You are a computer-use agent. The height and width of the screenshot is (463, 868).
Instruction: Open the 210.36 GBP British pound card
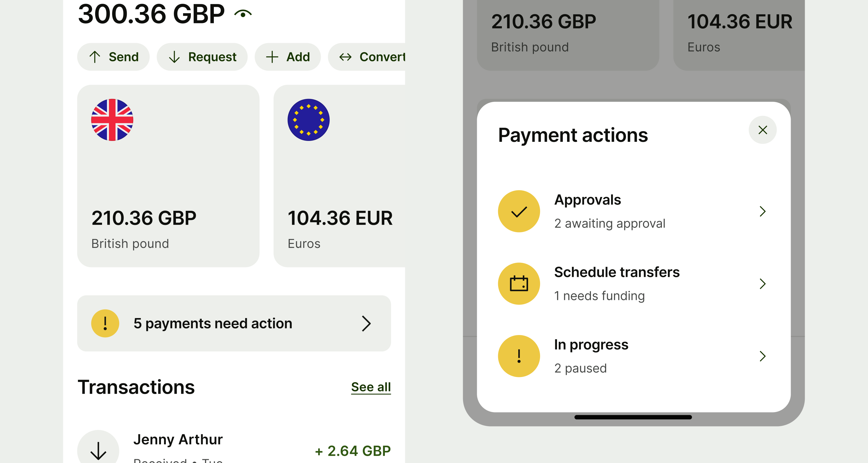click(168, 176)
